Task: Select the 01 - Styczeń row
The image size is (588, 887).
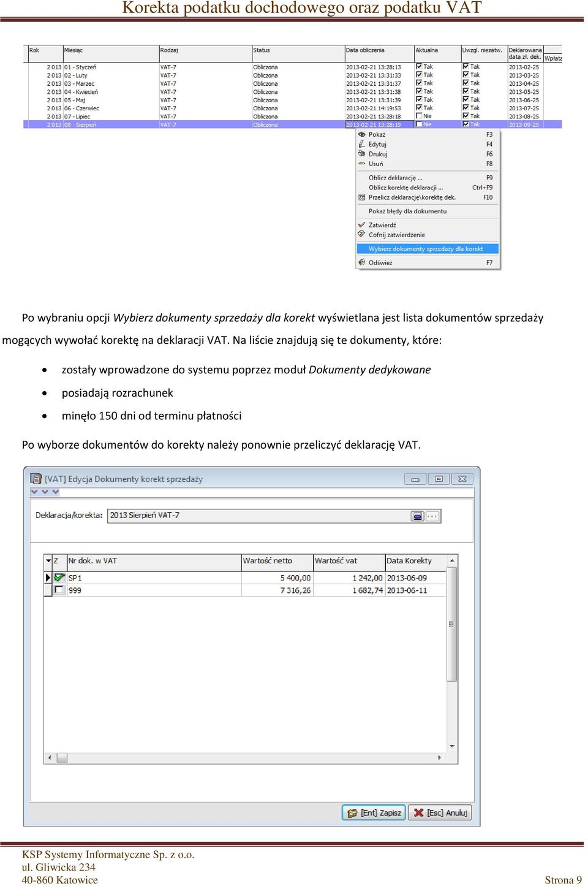Action: (x=293, y=67)
